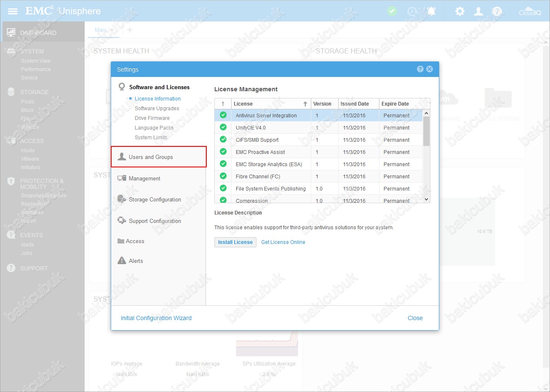
Task: Open the Initial Configuration Wizard link
Action: point(156,318)
